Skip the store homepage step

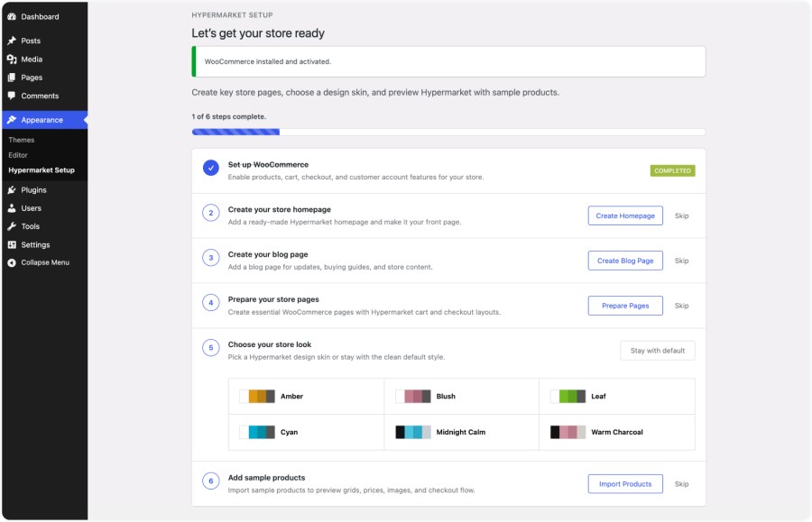coord(681,215)
